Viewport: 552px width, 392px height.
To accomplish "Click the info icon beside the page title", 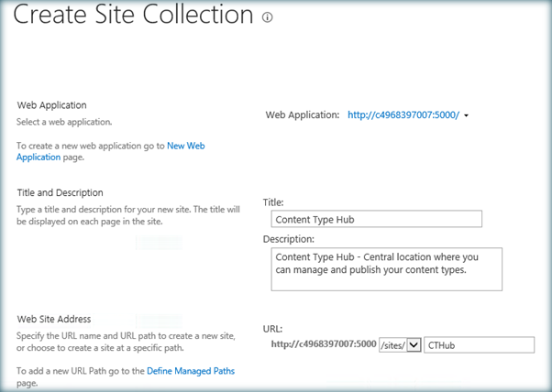I will (268, 17).
